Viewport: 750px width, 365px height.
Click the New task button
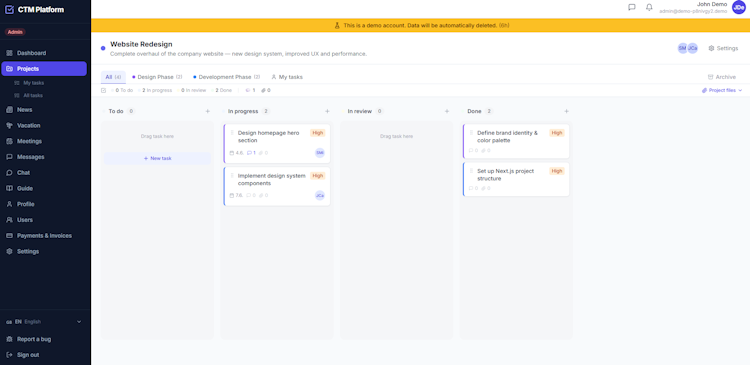click(157, 158)
